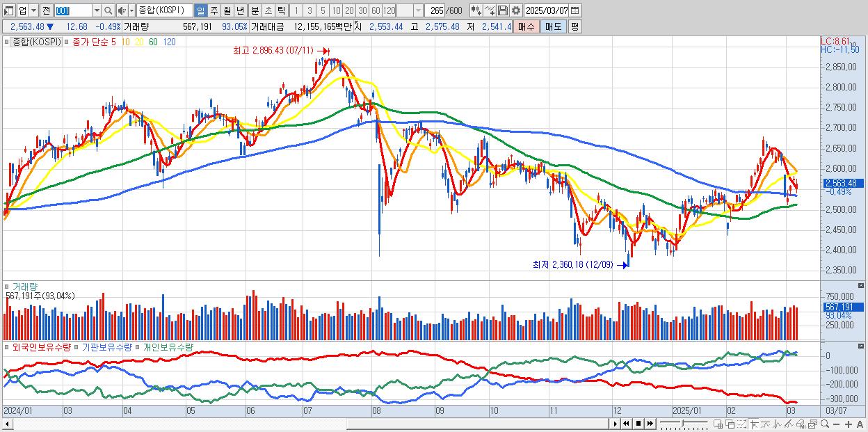Viewport: 868px width, 432px height.
Task: Click the 3D box chart icon at the bottom
Action: [801, 424]
